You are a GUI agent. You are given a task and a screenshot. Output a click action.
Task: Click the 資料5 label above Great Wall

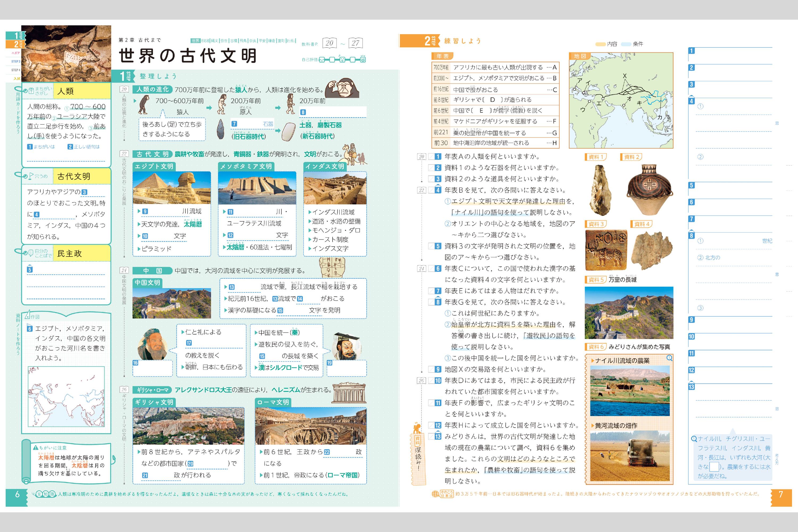(x=596, y=280)
